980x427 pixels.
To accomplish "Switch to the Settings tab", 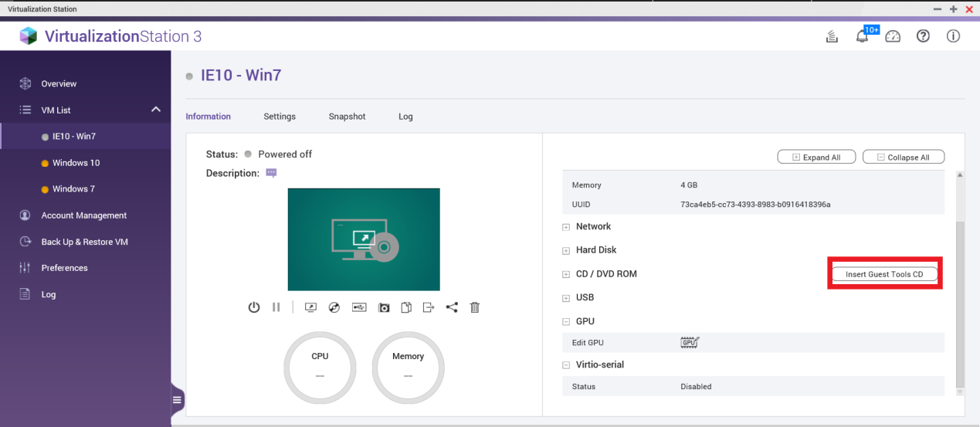I will tap(280, 117).
